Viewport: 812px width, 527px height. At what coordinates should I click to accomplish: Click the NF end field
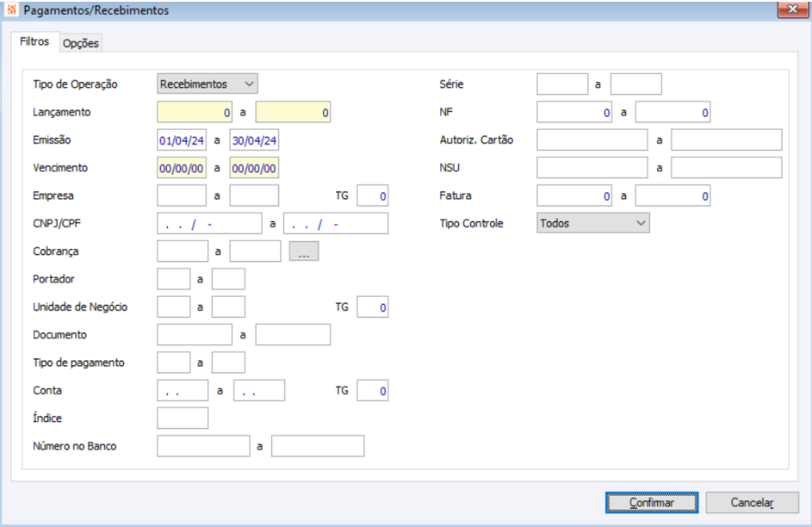click(x=673, y=112)
